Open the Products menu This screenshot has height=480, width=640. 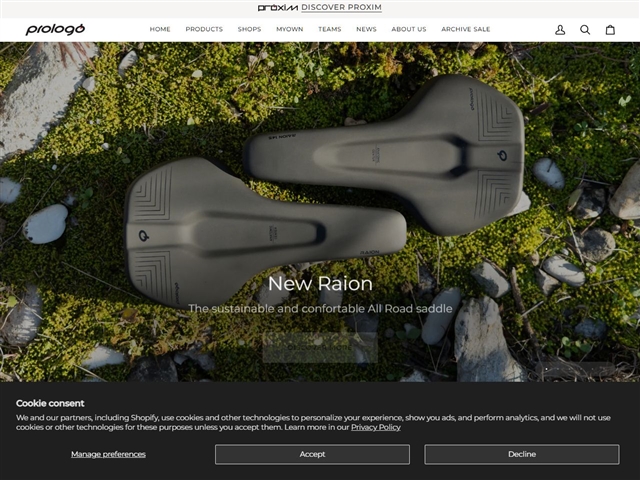[x=204, y=30]
